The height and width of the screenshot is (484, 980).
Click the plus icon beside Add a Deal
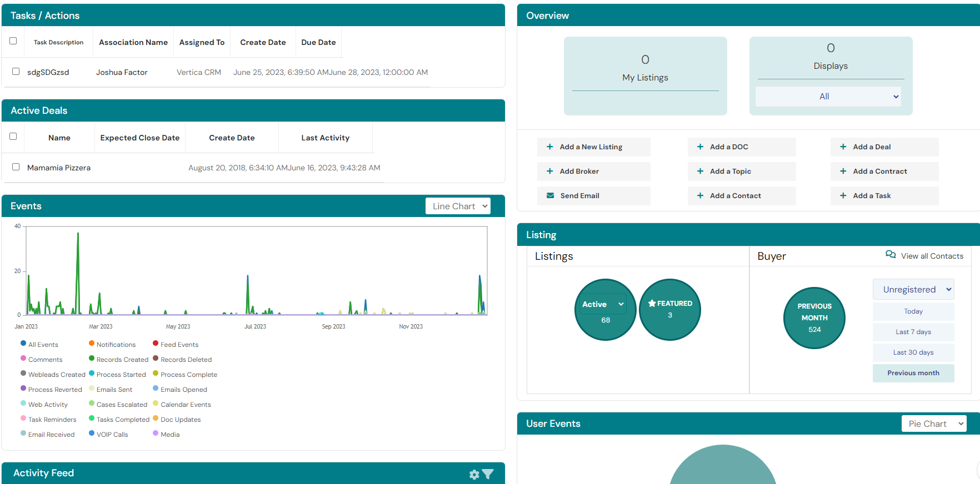pos(843,147)
